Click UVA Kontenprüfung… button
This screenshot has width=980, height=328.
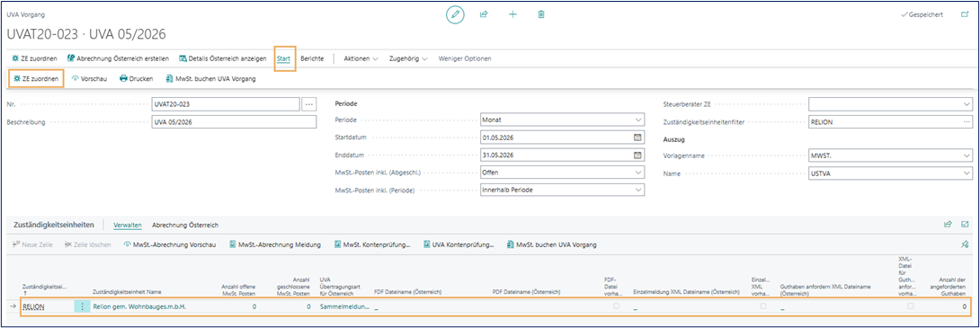459,245
